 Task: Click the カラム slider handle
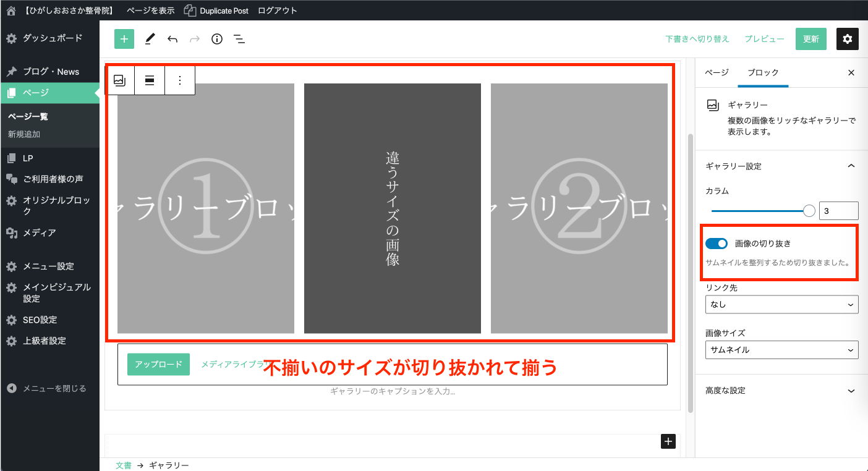(x=809, y=211)
